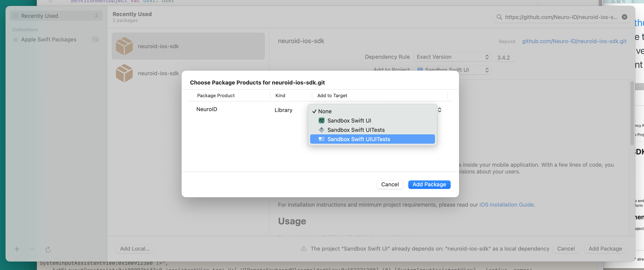Click Add Package in the products dialog
644x270 pixels.
(429, 184)
